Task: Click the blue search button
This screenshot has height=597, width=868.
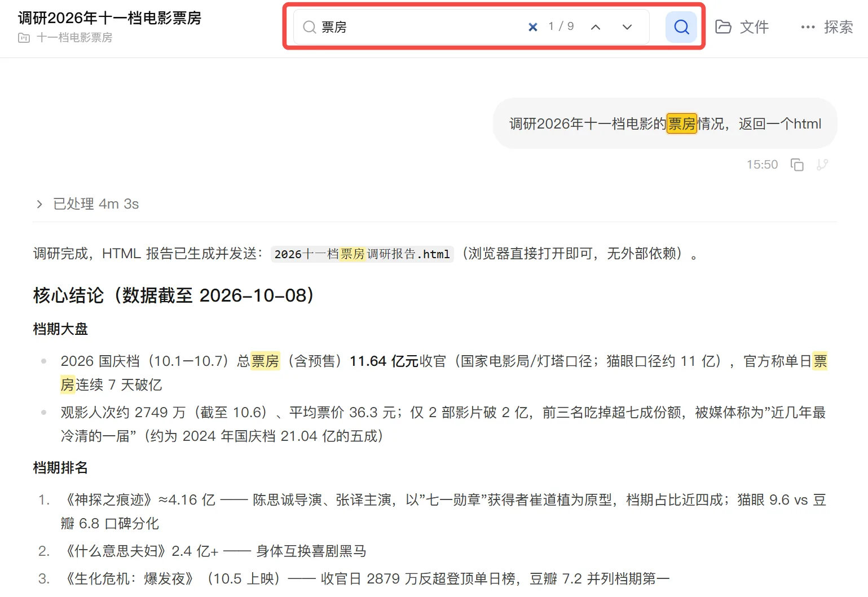Action: pyautogui.click(x=681, y=27)
